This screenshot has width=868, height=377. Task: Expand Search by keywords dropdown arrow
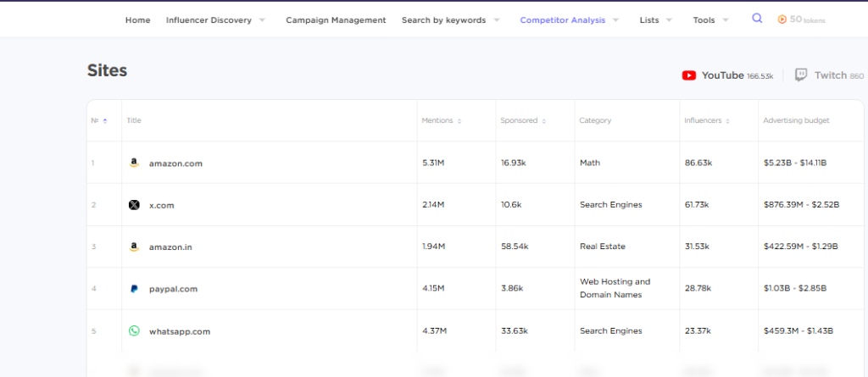pyautogui.click(x=497, y=20)
